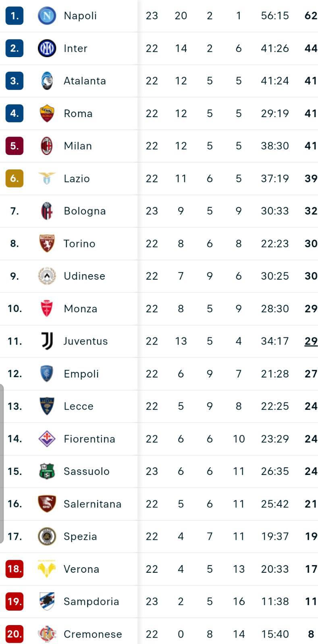The image size is (318, 644).
Task: Click the blue rank 1 badge
Action: (15, 16)
